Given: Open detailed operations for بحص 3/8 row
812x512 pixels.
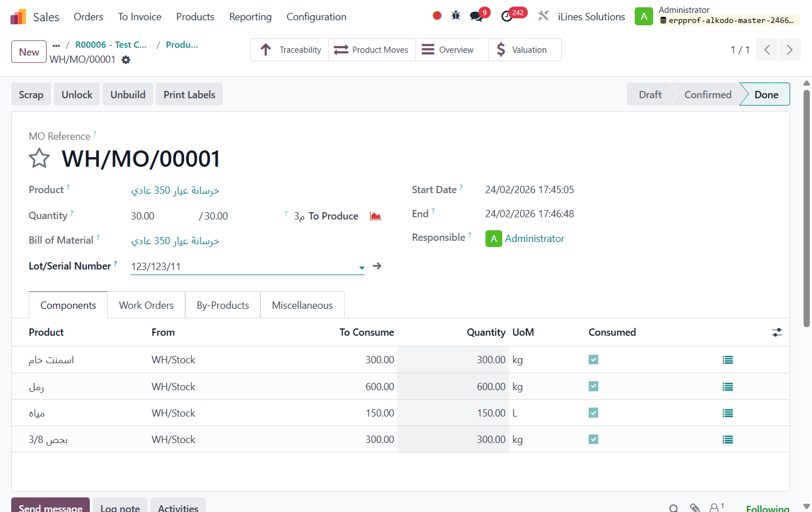Looking at the screenshot, I should (728, 440).
